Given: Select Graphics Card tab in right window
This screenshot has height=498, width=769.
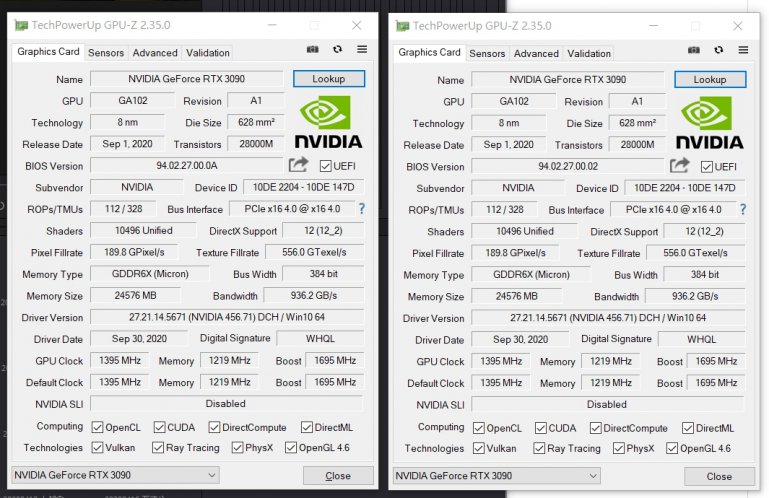Looking at the screenshot, I should tap(429, 52).
